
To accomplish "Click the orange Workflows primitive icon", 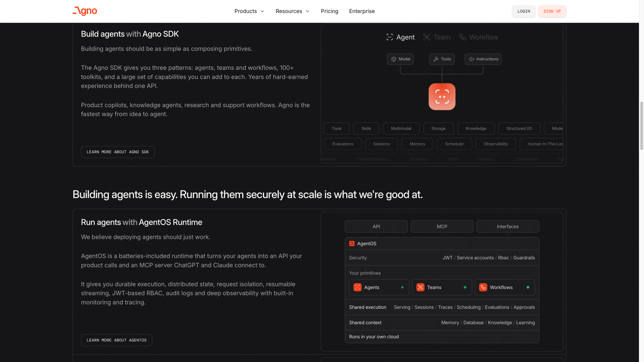I will [483, 288].
